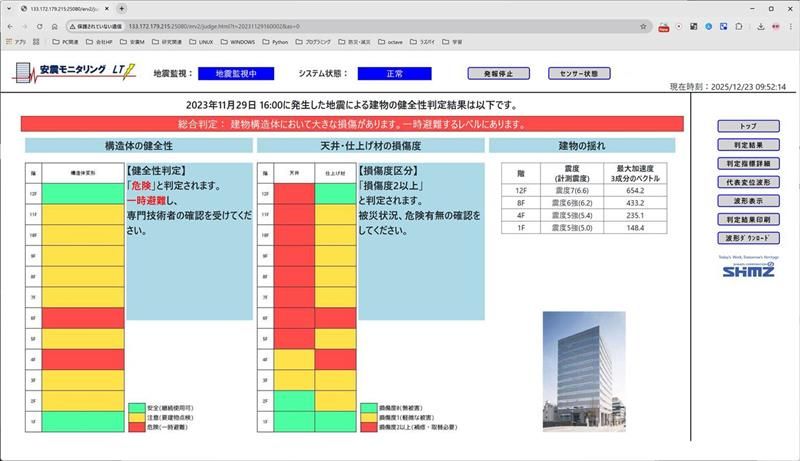The image size is (800, 461).
Task: Open the browser three-dot menu
Action: [x=790, y=26]
